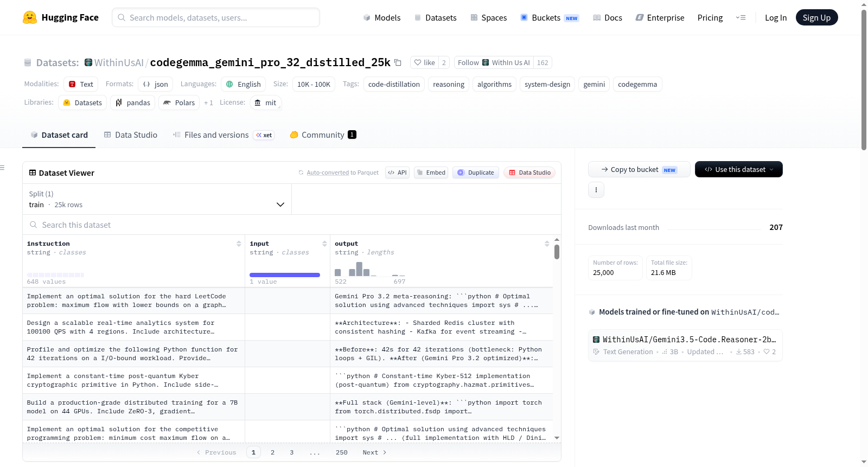
Task: Focus the Search this dataset field
Action: [292, 225]
